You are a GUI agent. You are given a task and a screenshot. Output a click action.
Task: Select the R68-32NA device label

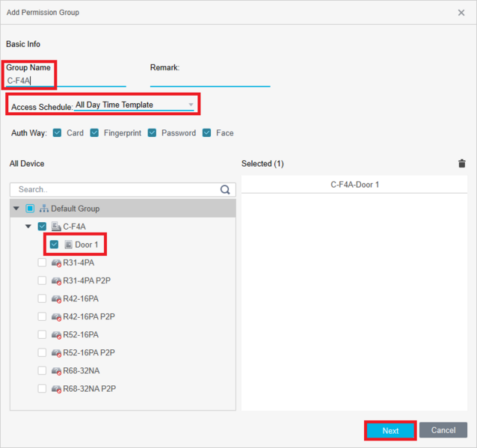(81, 371)
